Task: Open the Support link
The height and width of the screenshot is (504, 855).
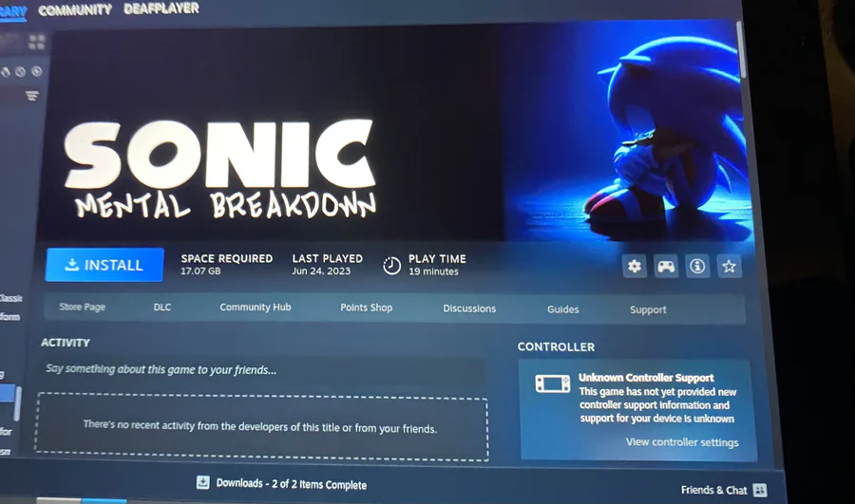Action: [x=648, y=310]
